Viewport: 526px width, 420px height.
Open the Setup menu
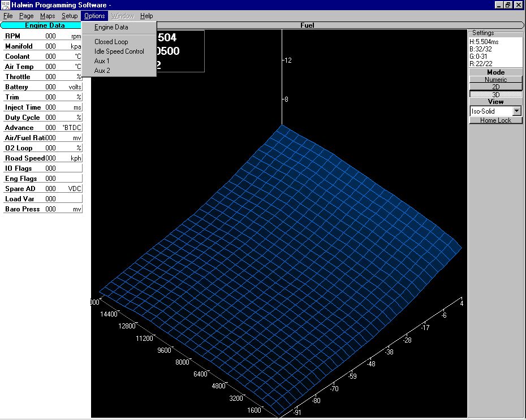(70, 16)
